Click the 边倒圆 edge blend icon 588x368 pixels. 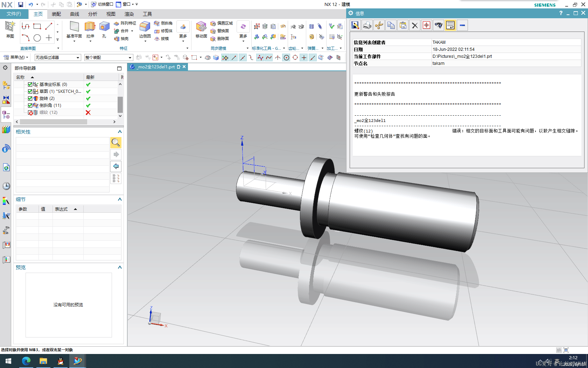pos(145,27)
